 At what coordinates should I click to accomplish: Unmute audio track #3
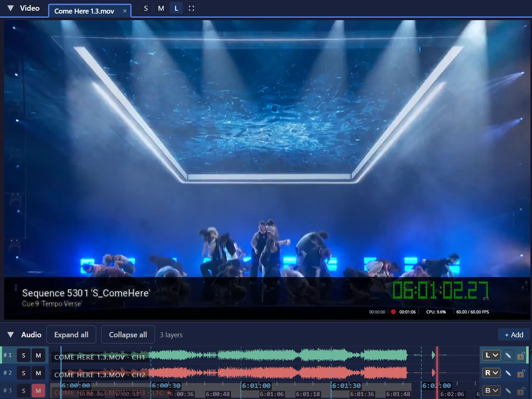(x=38, y=391)
